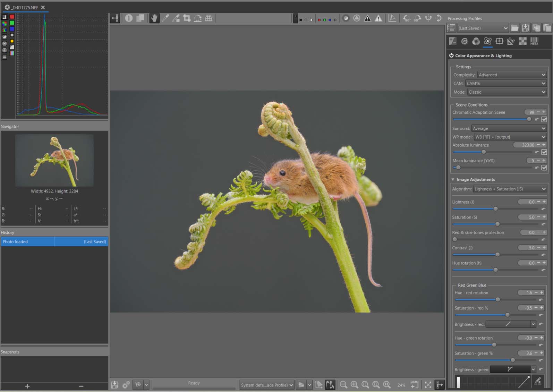Save current image icon at bottom left
Screen dimensions: 553x392
tap(115, 384)
